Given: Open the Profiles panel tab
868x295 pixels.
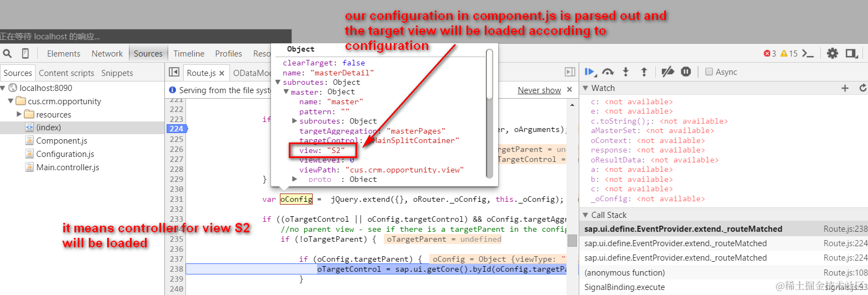Looking at the screenshot, I should pos(228,54).
